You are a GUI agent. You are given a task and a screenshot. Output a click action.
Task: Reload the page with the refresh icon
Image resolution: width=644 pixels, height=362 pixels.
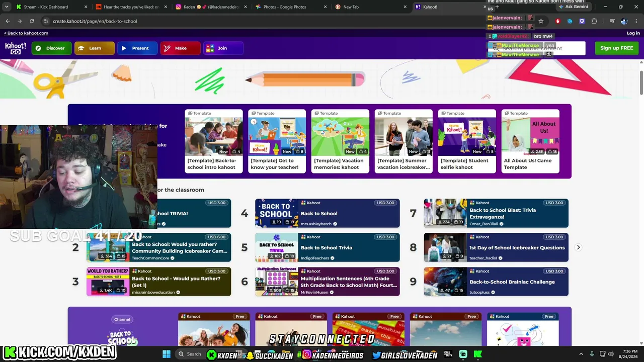[32, 21]
